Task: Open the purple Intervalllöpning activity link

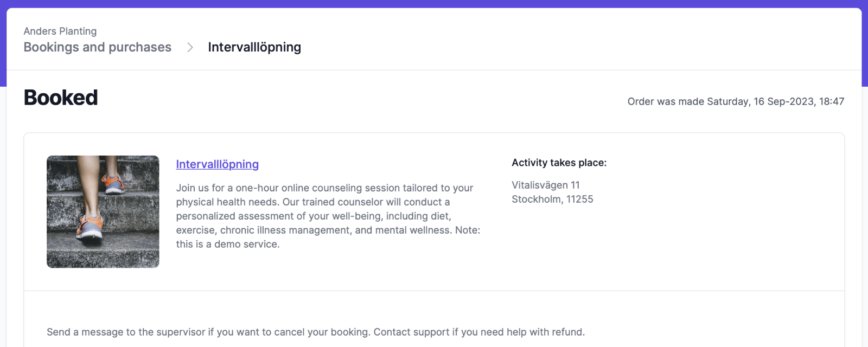Action: [217, 164]
